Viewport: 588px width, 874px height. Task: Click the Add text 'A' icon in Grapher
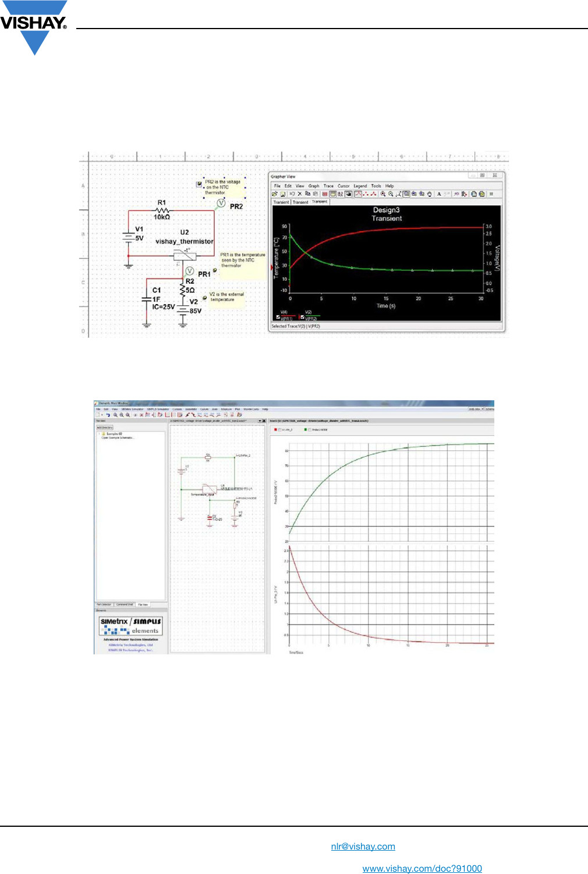[x=439, y=194]
